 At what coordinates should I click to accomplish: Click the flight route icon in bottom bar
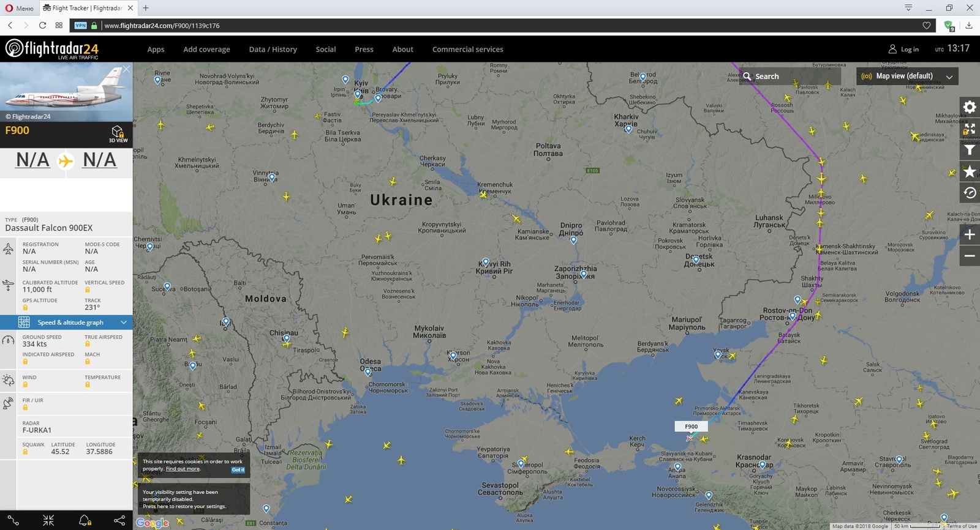click(13, 520)
